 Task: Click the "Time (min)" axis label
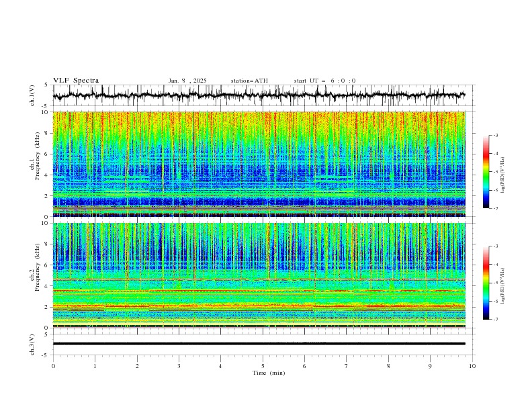coord(269,373)
